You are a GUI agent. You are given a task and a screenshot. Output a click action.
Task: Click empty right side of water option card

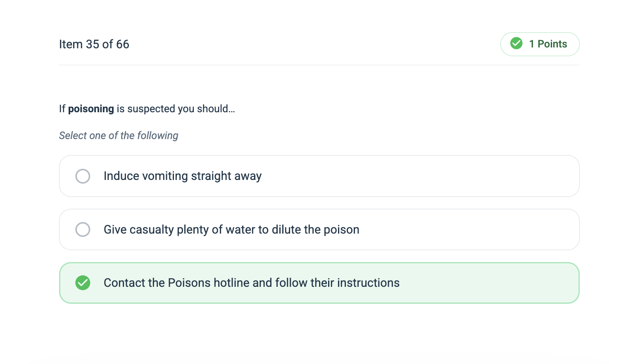coord(475,229)
